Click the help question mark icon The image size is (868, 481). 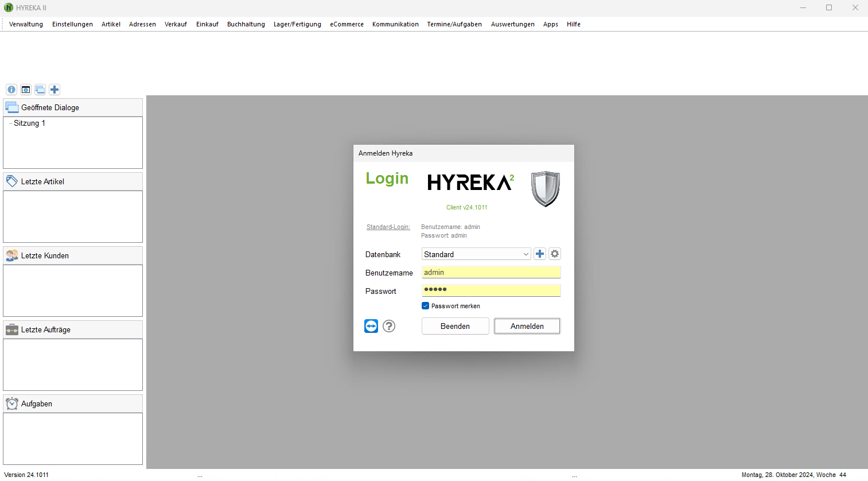pos(389,326)
